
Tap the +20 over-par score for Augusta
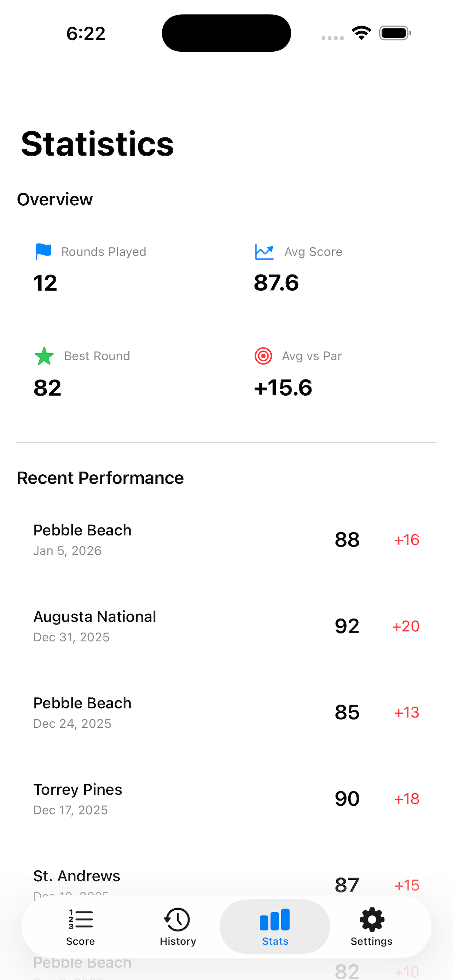tap(406, 626)
